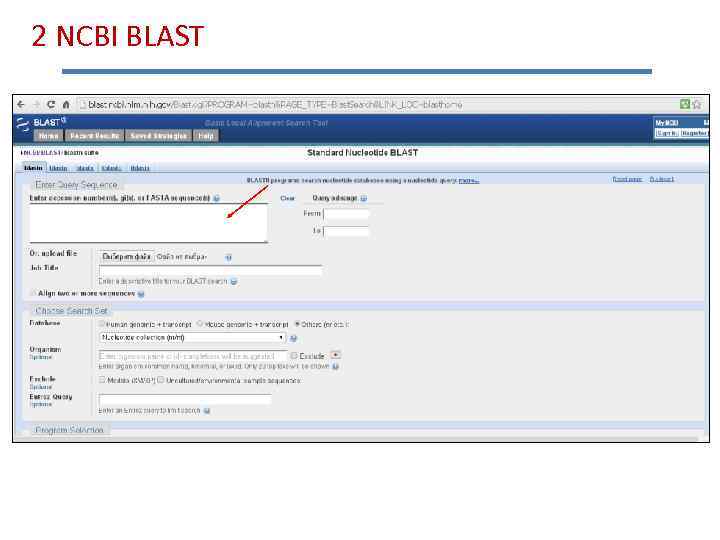Click the Enter Query Sequence section title

[76, 185]
